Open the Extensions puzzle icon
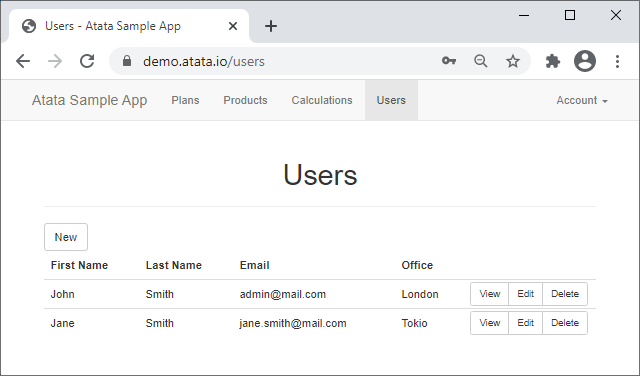 tap(553, 61)
